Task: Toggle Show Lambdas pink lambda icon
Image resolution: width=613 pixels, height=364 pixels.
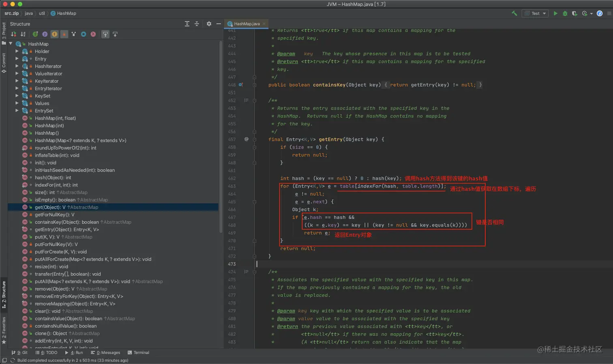Action: coord(93,34)
